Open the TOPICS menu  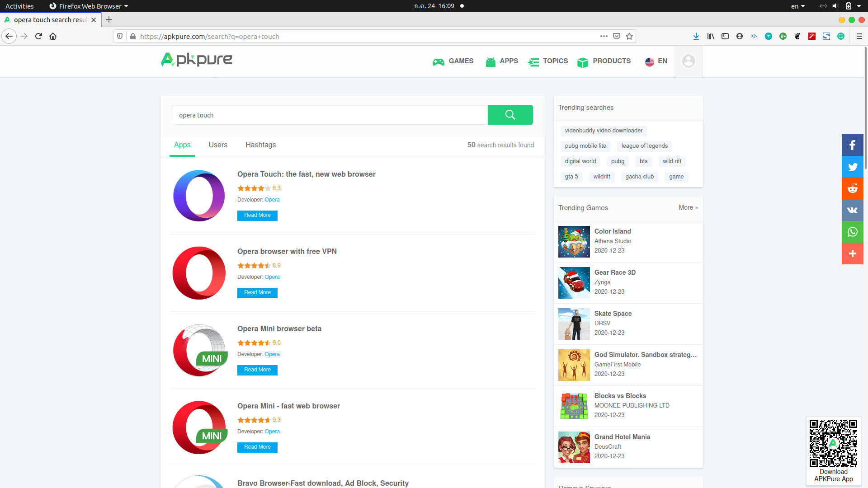pyautogui.click(x=548, y=61)
